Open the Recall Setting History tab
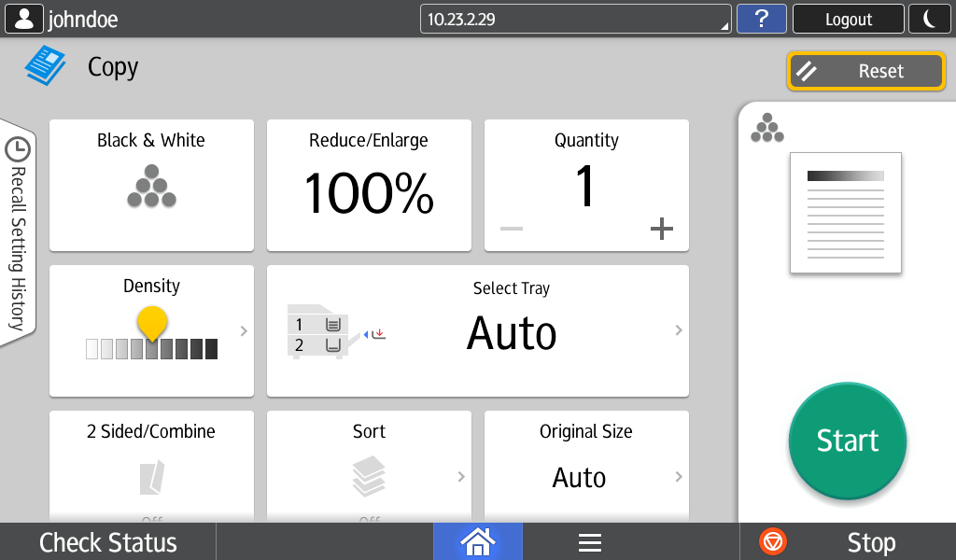 click(x=17, y=233)
